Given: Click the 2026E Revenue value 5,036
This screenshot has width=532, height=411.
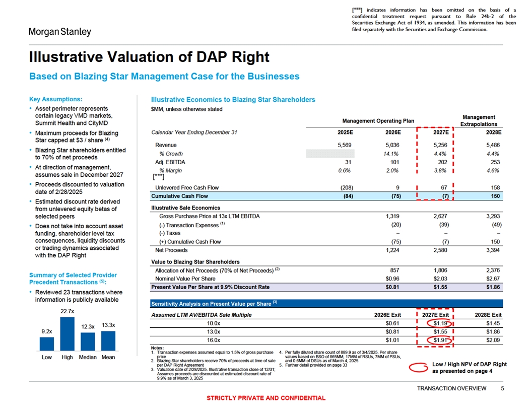Looking at the screenshot, I should pos(392,145).
